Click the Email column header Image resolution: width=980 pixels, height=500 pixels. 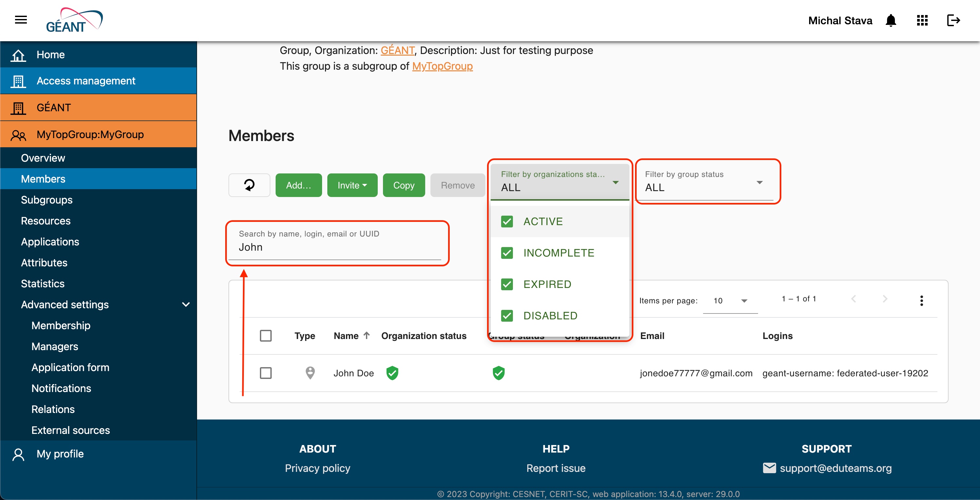pos(652,336)
